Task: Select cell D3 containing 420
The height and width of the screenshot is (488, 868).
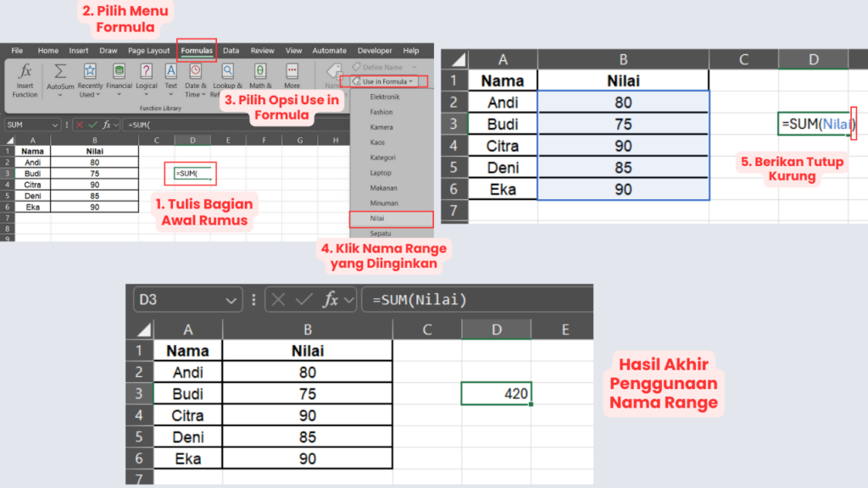Action: 496,393
